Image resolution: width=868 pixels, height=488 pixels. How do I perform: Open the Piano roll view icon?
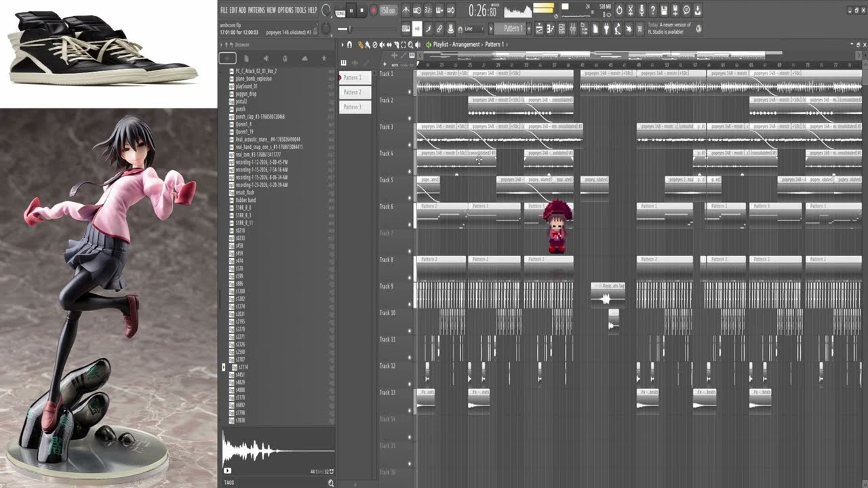[551, 28]
